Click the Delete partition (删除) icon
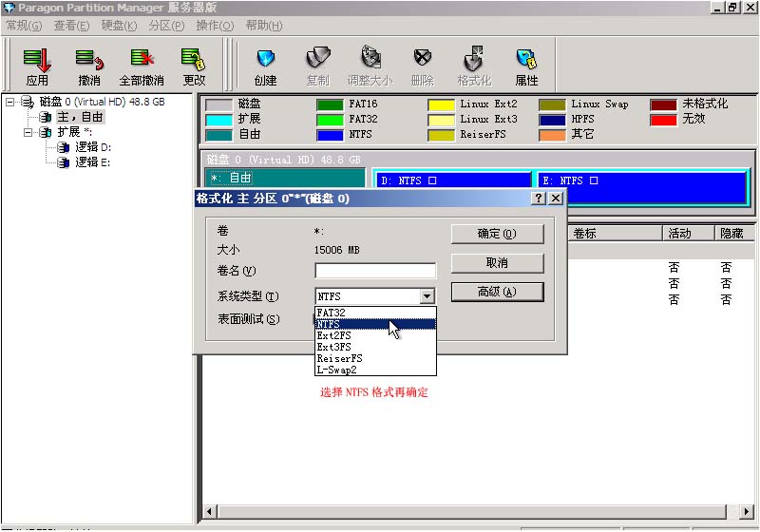This screenshot has width=760, height=532. click(x=422, y=66)
